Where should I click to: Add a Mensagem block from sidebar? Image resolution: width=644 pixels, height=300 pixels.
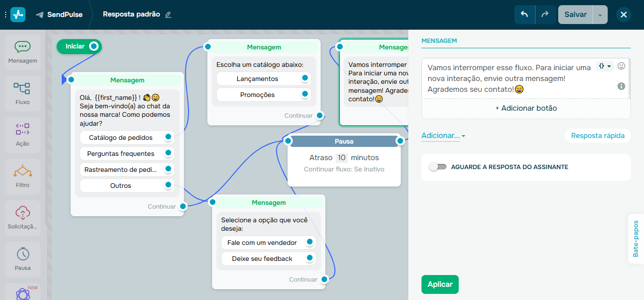click(23, 51)
